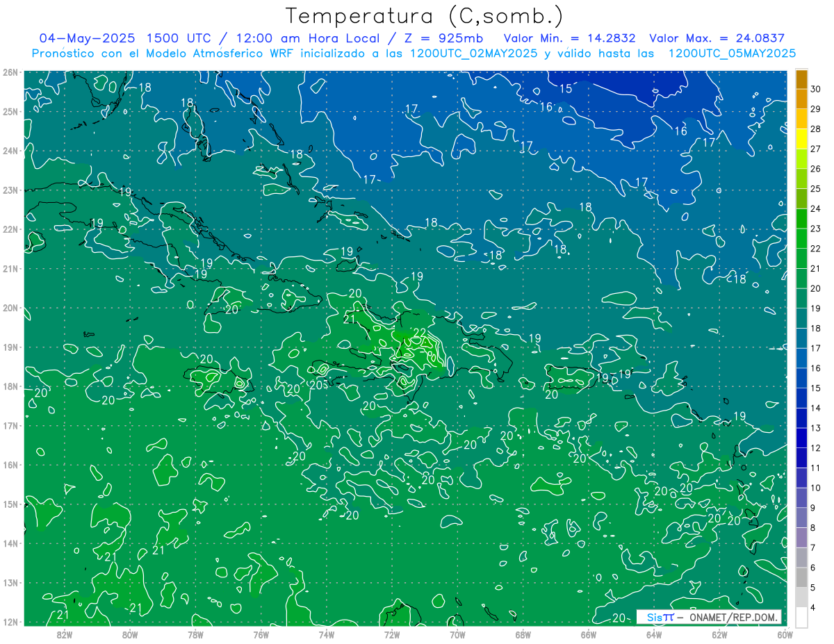Click the orange color-scale segment between 29 and 30
This screenshot has width=834, height=644.
[801, 99]
